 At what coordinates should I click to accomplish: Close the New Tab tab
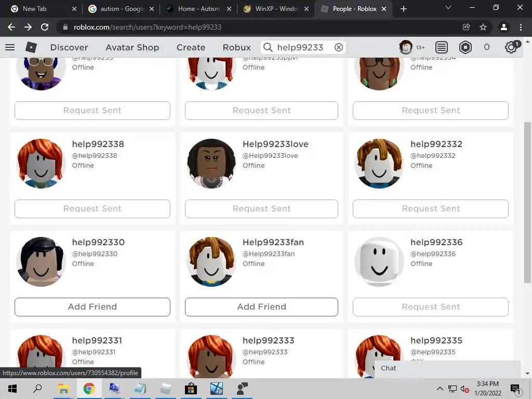(74, 9)
